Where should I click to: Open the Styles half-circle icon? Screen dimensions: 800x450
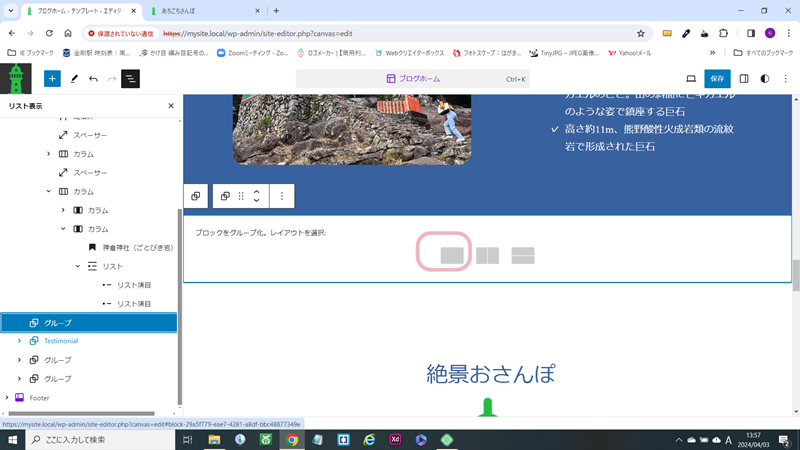coord(765,78)
